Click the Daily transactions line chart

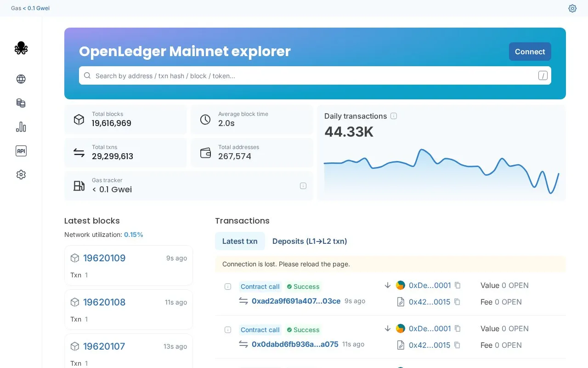point(441,171)
